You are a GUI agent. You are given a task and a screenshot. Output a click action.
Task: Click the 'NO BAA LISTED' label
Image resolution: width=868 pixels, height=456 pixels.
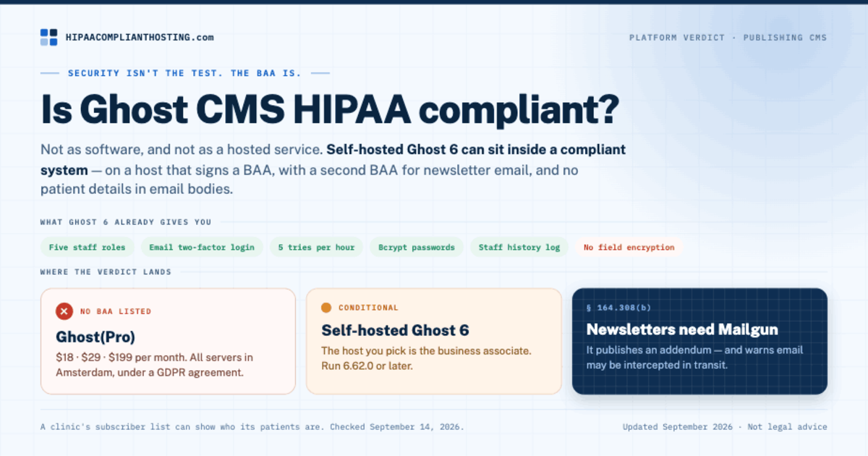pyautogui.click(x=116, y=312)
